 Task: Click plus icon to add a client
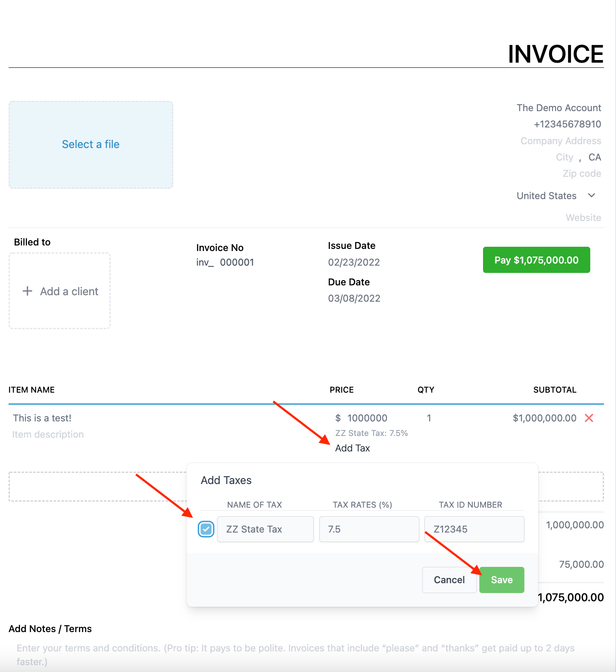[x=27, y=291]
